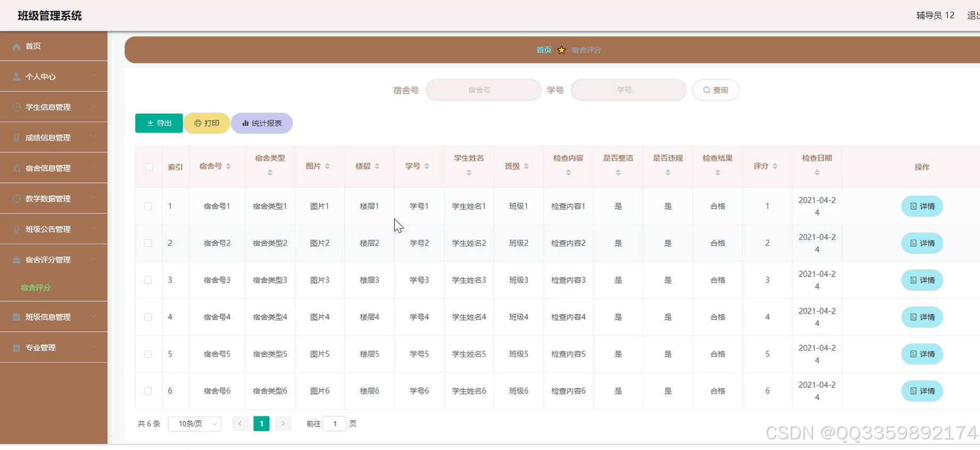Toggle the select-all checkbox in table header
The image size is (980, 450).
[x=149, y=167]
